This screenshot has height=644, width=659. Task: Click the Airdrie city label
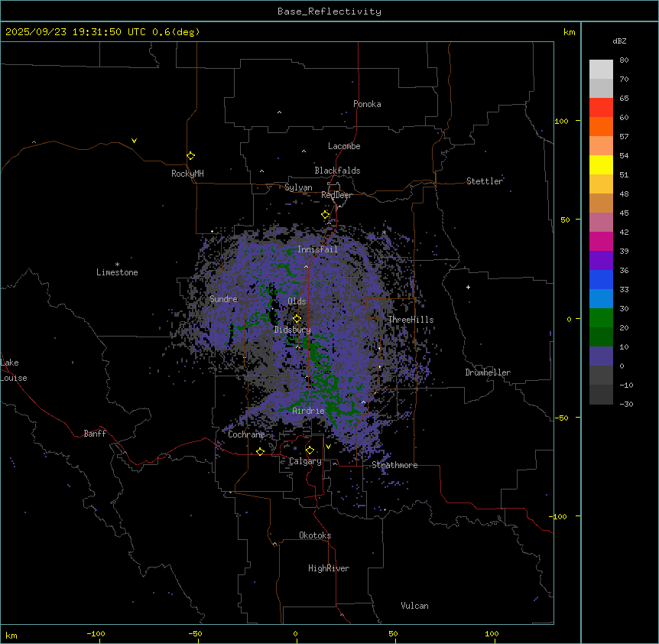[308, 411]
